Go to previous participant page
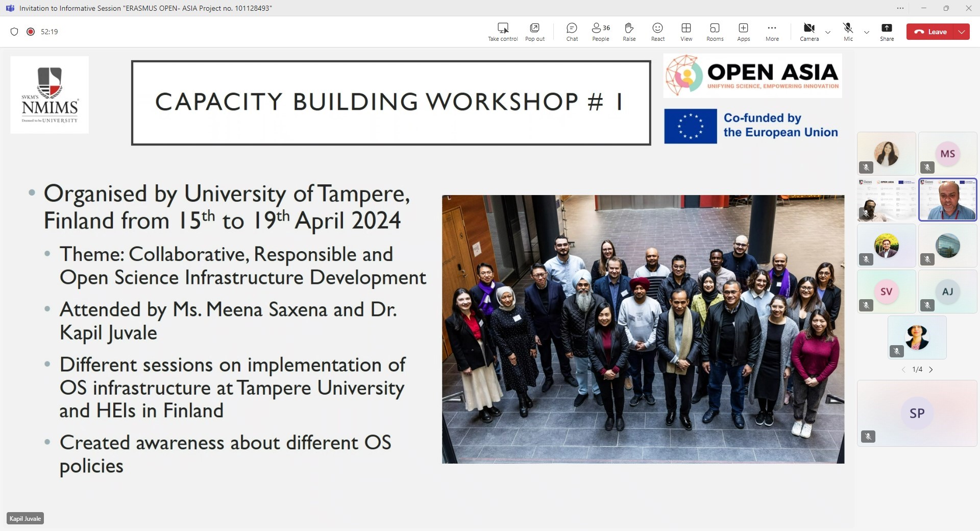This screenshot has height=531, width=980. coord(903,370)
